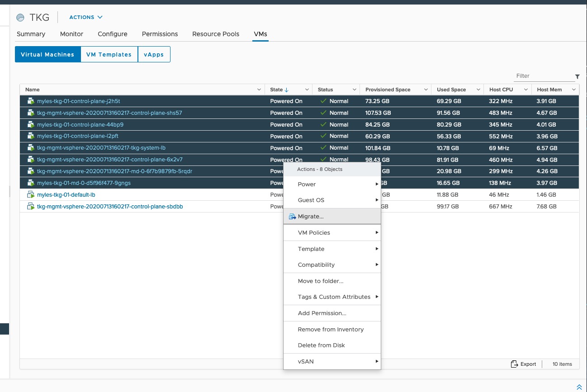
Task: Click VM icon for control-plane-6x2v7 row
Action: pos(31,160)
